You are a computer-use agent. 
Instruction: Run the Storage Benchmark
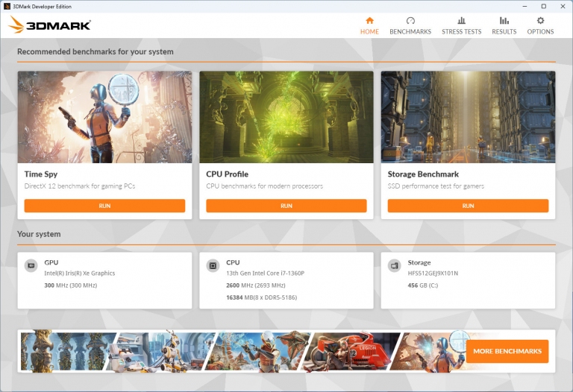[468, 206]
